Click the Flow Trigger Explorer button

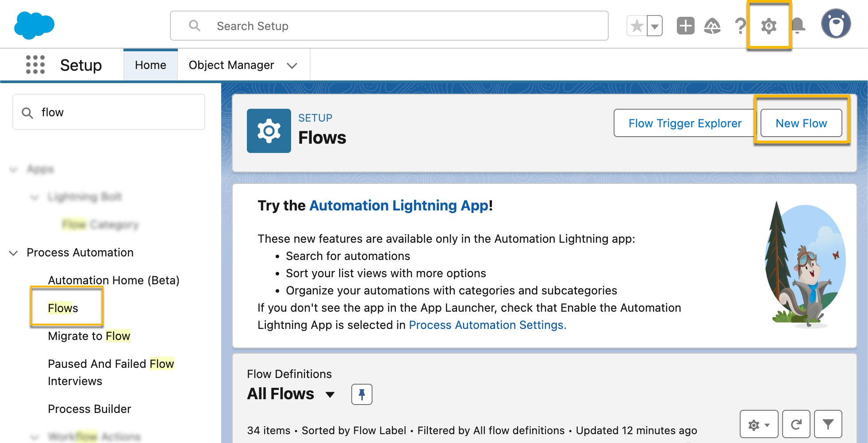685,123
